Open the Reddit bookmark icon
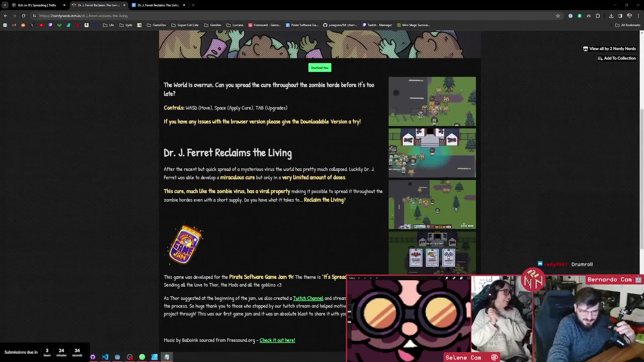The width and height of the screenshot is (644, 362). tap(23, 25)
